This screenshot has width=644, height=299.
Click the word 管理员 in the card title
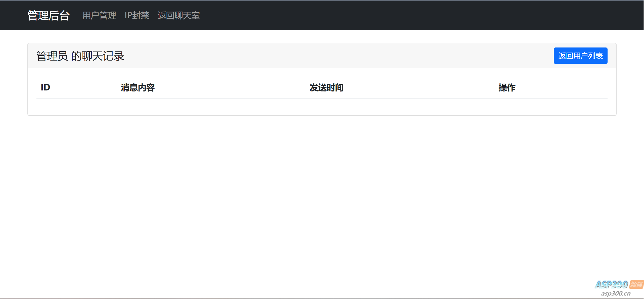coord(52,56)
